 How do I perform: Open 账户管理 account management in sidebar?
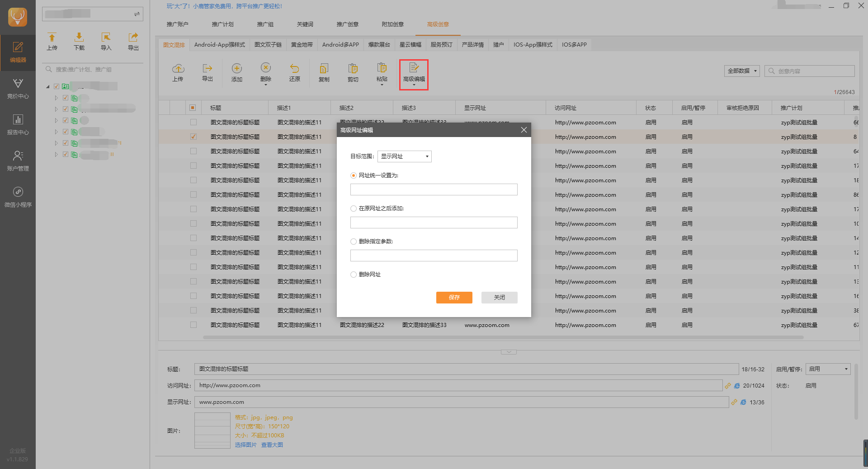(18, 161)
